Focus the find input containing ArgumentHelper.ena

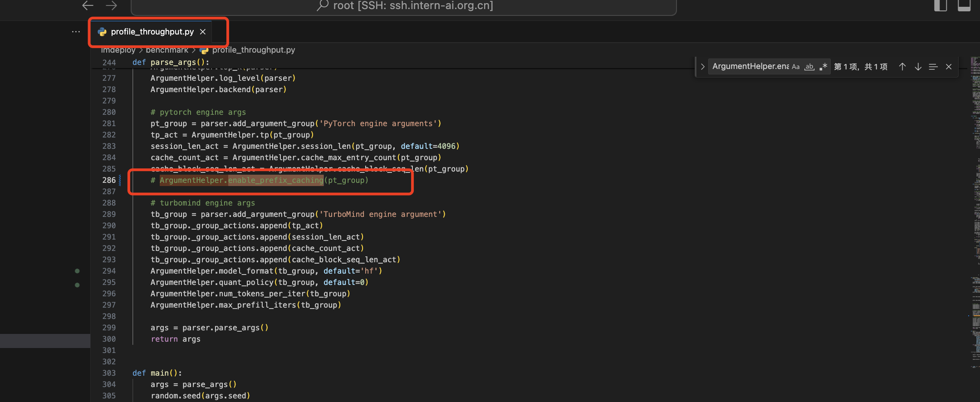click(x=750, y=66)
